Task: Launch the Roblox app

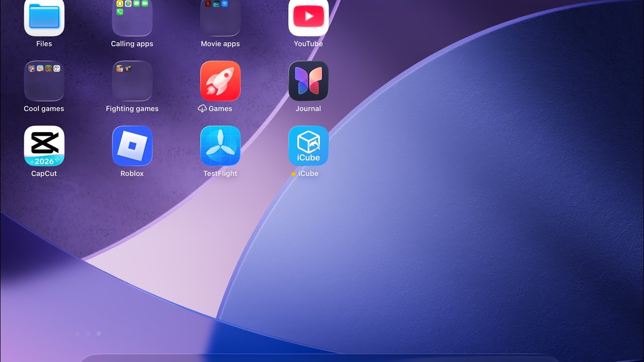Action: (x=132, y=146)
